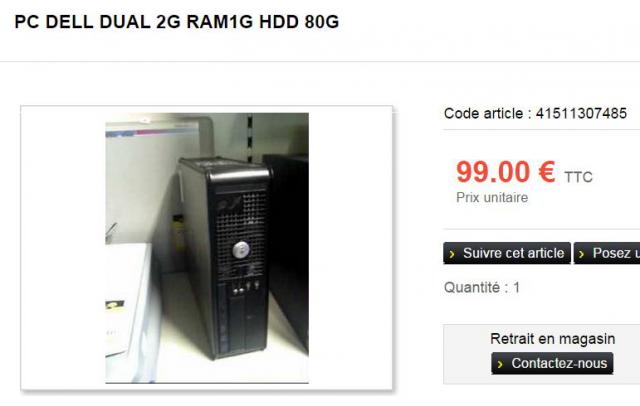Click the Prix unitaire label
The height and width of the screenshot is (406, 640).
(x=492, y=198)
